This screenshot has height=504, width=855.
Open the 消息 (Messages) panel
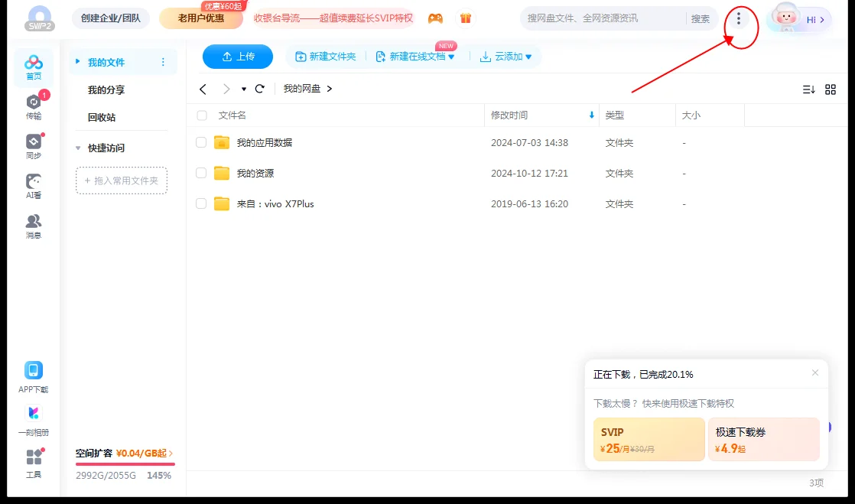(x=33, y=226)
